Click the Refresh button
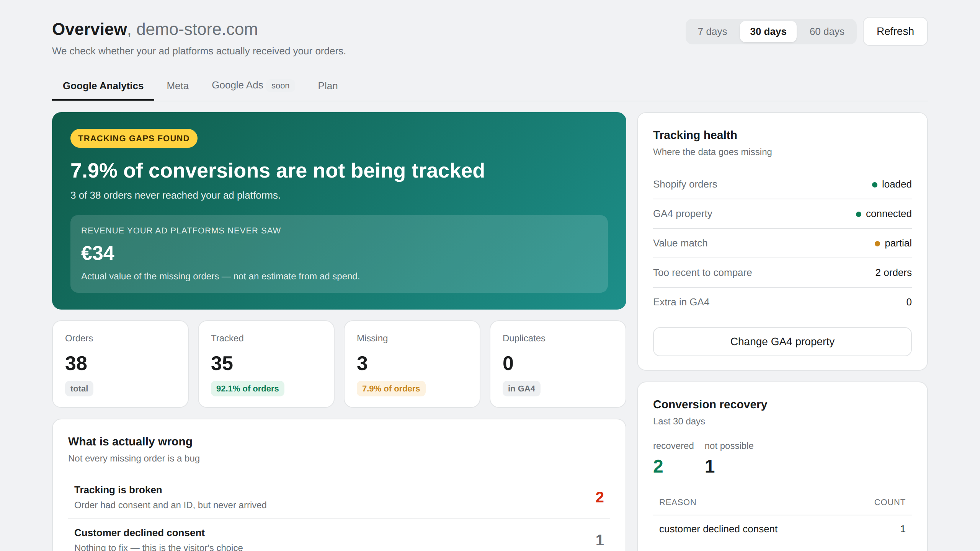This screenshot has height=551, width=980. [x=895, y=31]
